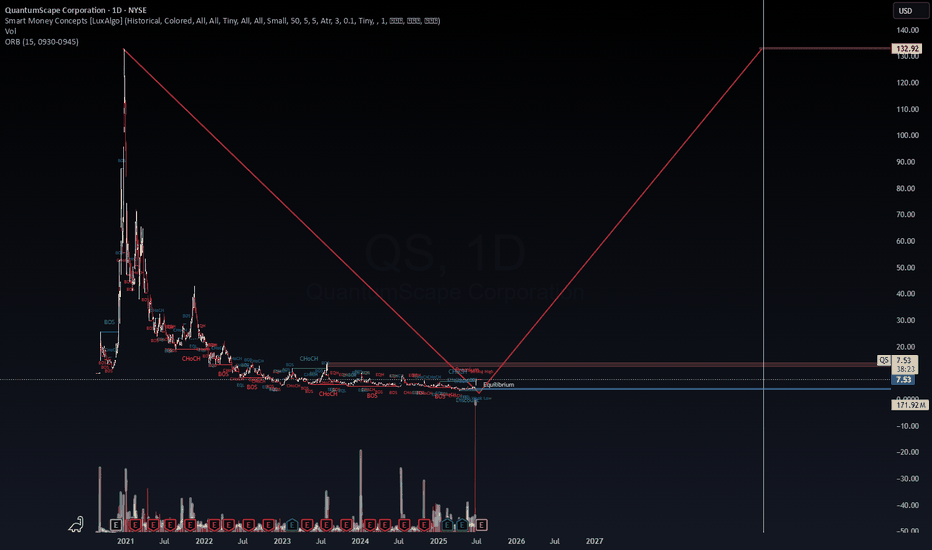Click the red E earnings marker above Jul 2022 label
Viewport: 932px width, 550px height.
(249, 524)
